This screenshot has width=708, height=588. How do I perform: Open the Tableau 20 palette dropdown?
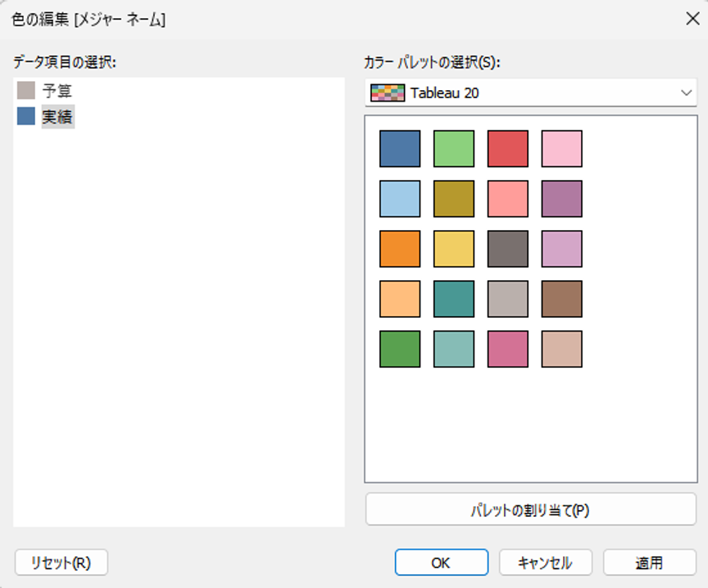click(531, 93)
